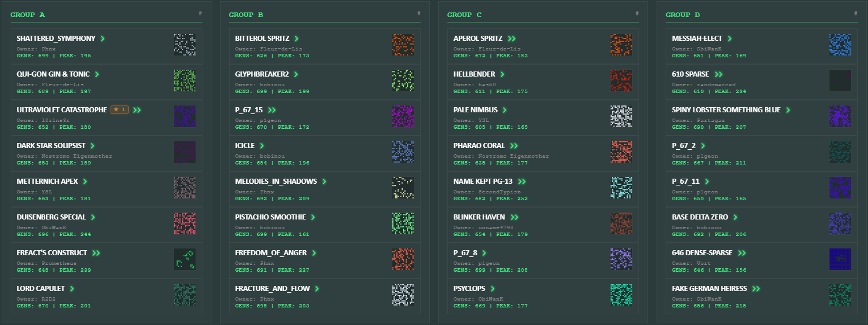Screen dimensions: 868x325
Task: Click the chevron beside DUISENBERG SPECIAL
Action: [92, 217]
